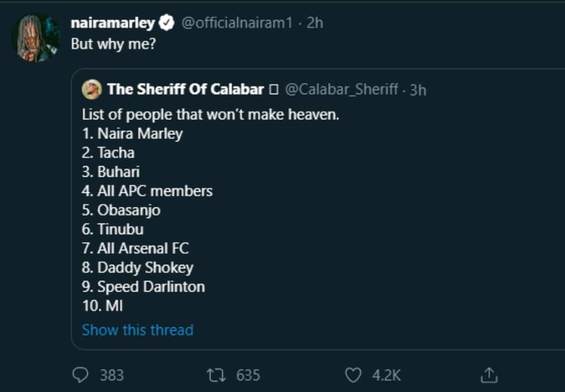The width and height of the screenshot is (565, 392).
Task: Open the share tweet icon
Action: (x=489, y=375)
